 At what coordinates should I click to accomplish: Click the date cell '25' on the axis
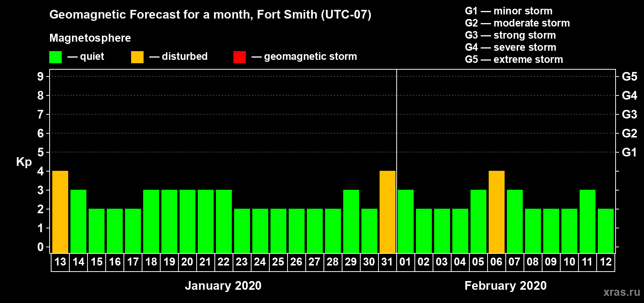[278, 262]
